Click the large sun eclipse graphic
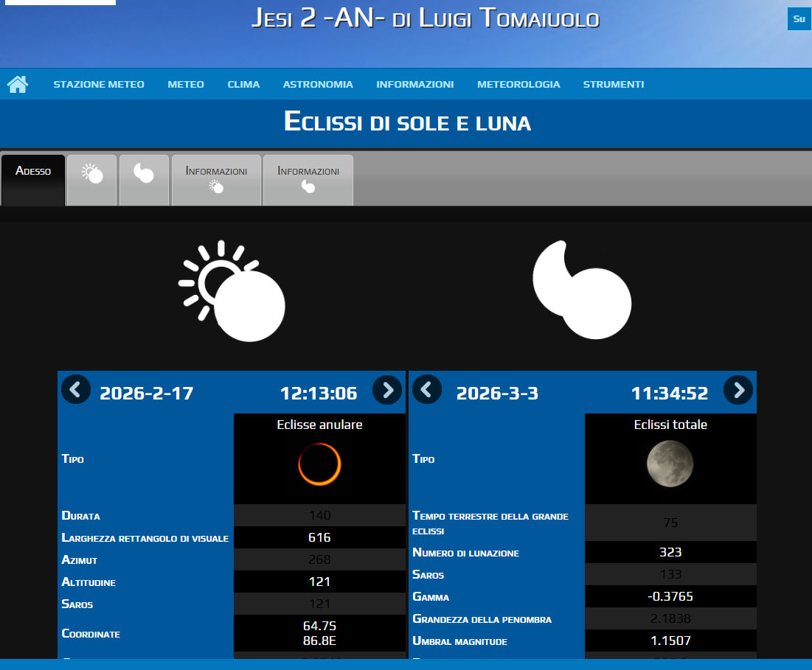Viewport: 812px width, 670px height. coord(232,291)
